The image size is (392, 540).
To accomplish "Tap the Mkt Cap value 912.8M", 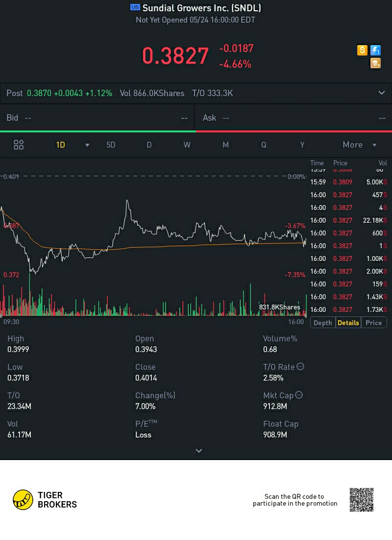I will point(275,406).
